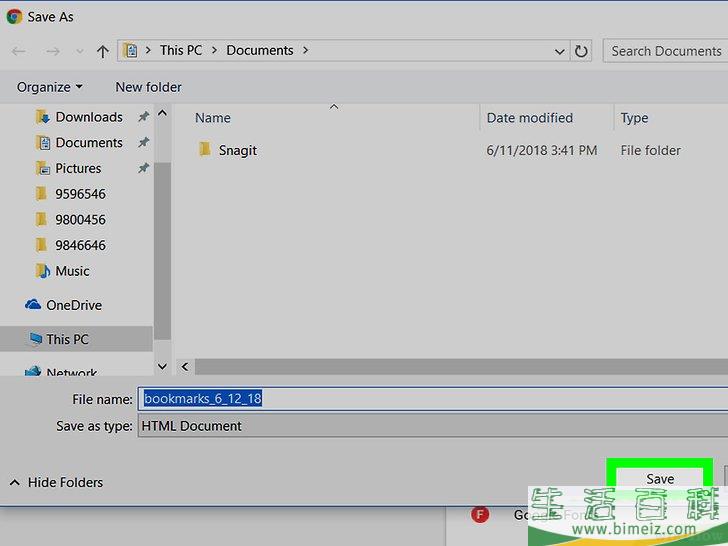The width and height of the screenshot is (728, 546).
Task: Collapse panel with Hide Folders
Action: pyautogui.click(x=56, y=482)
